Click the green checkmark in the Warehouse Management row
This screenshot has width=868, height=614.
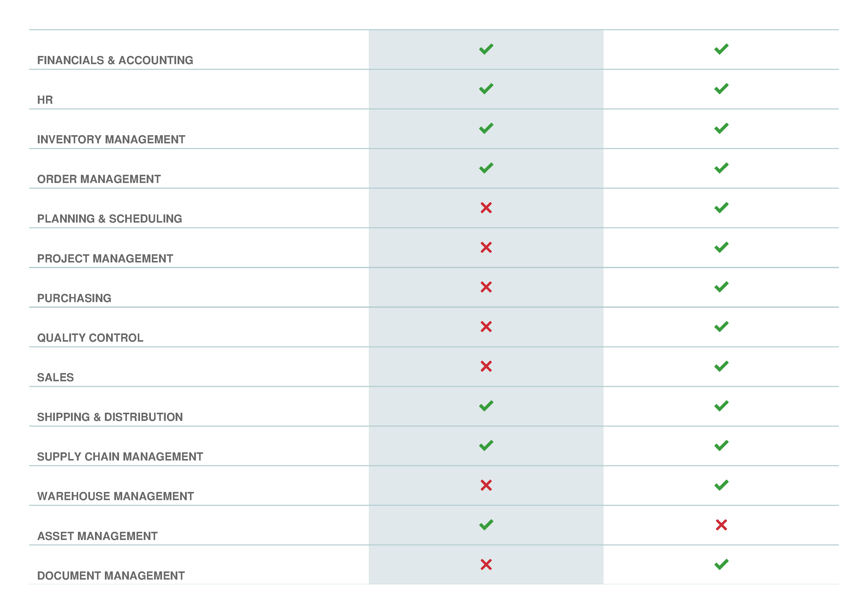pyautogui.click(x=721, y=485)
